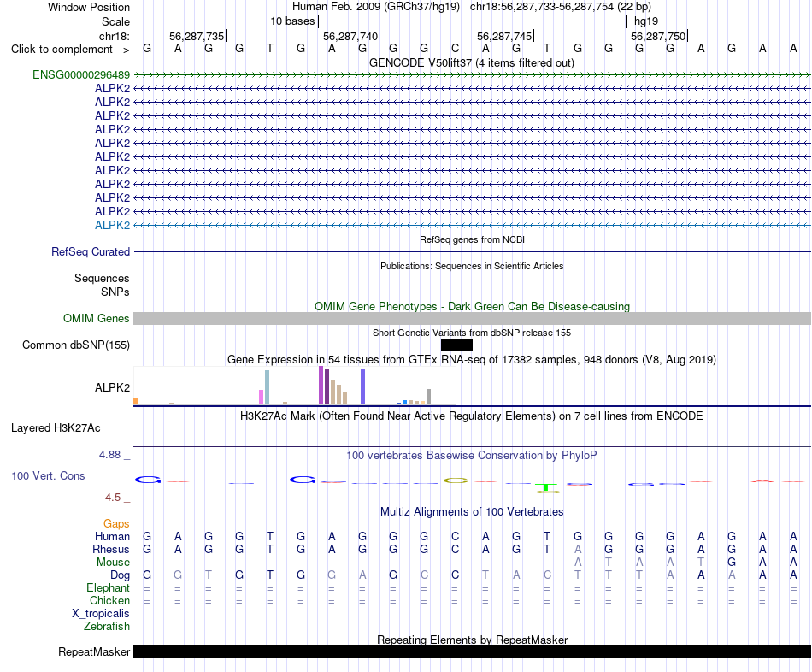Click the 'Click to complement -->' label
This screenshot has width=812, height=672.
click(x=70, y=50)
